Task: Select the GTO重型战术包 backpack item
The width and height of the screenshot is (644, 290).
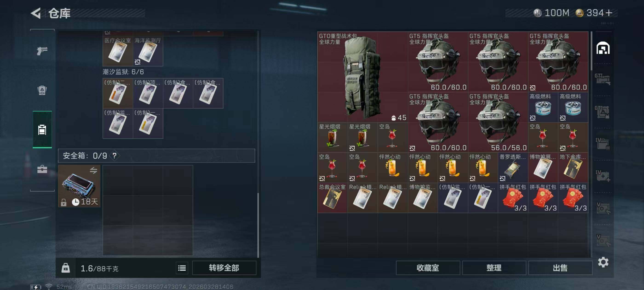Action: [x=362, y=77]
